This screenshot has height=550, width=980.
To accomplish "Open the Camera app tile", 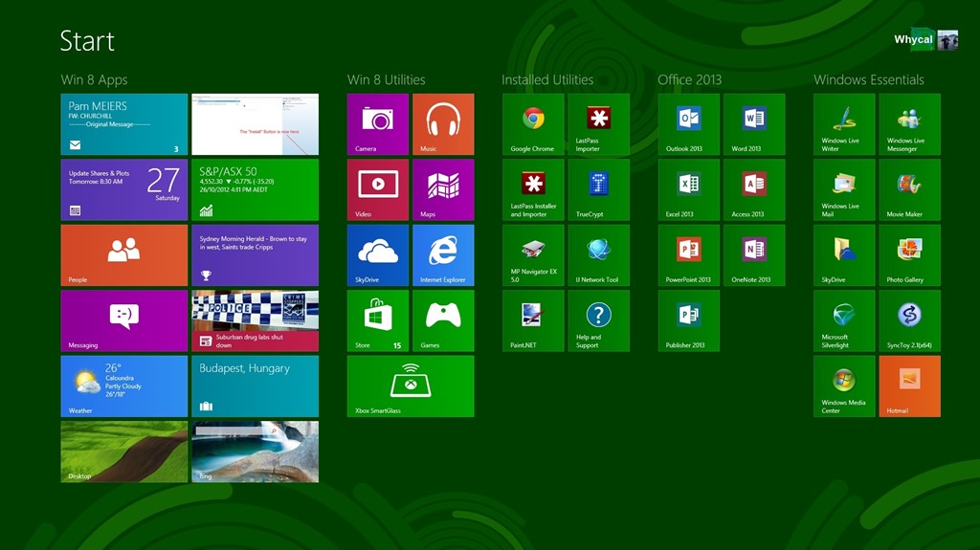I will tap(377, 124).
